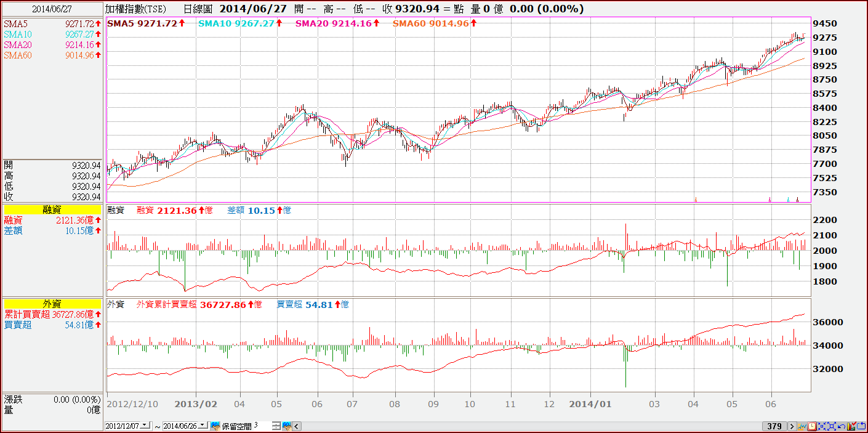The height and width of the screenshot is (433, 868).
Task: Click the 融資 yellow panel header
Action: [x=52, y=210]
